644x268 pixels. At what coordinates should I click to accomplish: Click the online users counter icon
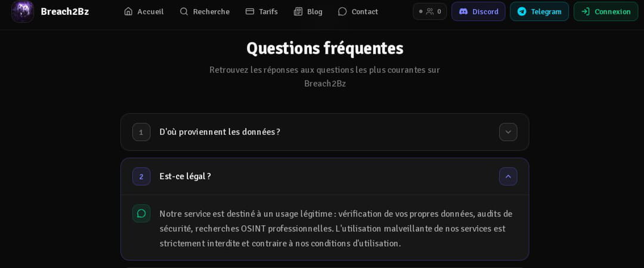430,11
